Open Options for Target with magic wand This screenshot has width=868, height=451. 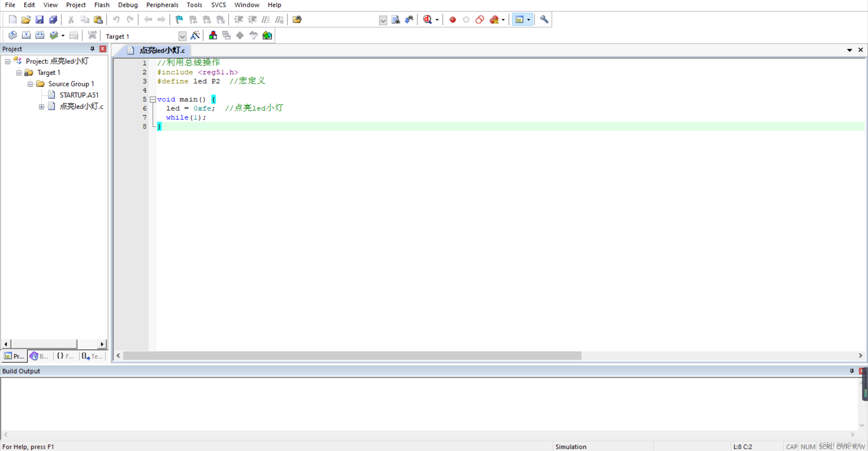pyautogui.click(x=195, y=35)
